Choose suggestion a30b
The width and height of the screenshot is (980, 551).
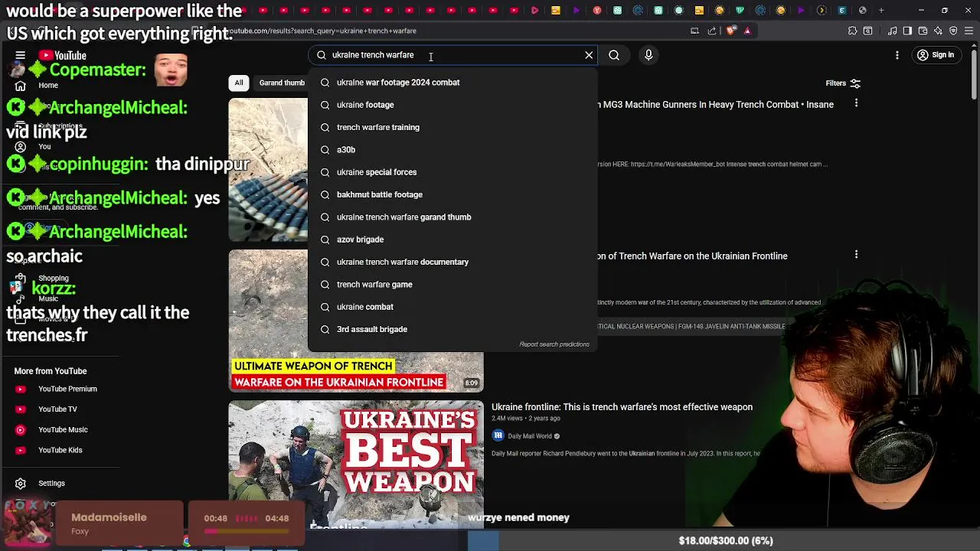pos(452,149)
